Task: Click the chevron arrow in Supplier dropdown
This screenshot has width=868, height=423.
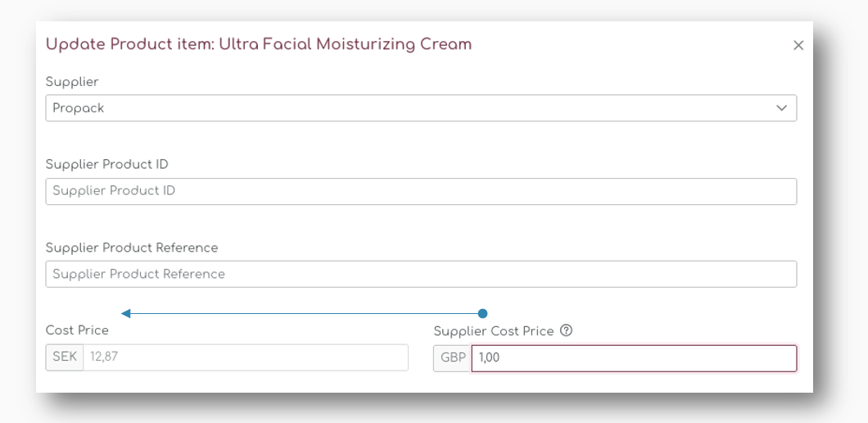Action: tap(782, 108)
